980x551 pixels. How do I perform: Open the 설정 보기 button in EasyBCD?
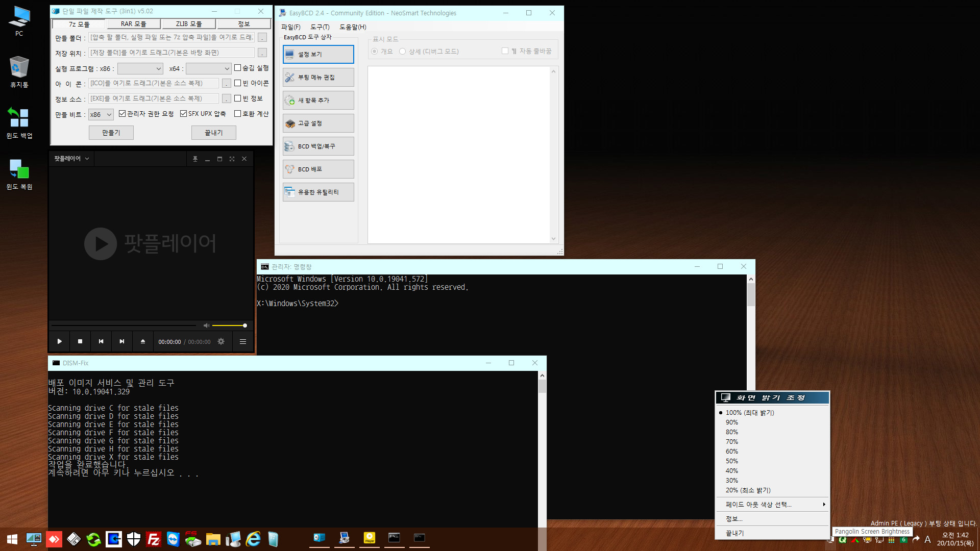(x=318, y=54)
